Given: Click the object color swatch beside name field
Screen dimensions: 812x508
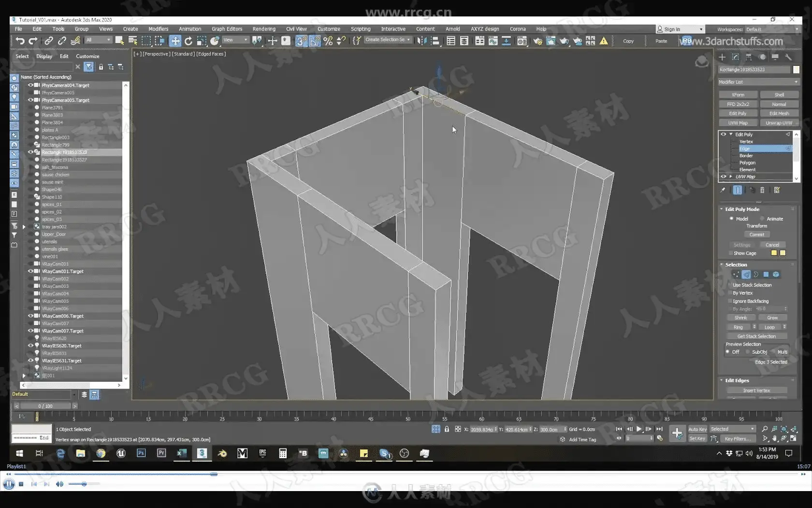Looking at the screenshot, I should tap(796, 70).
